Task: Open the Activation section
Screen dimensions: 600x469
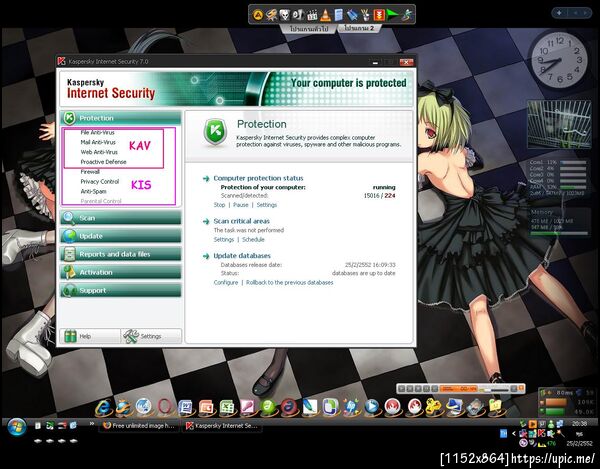Action: coord(121,272)
